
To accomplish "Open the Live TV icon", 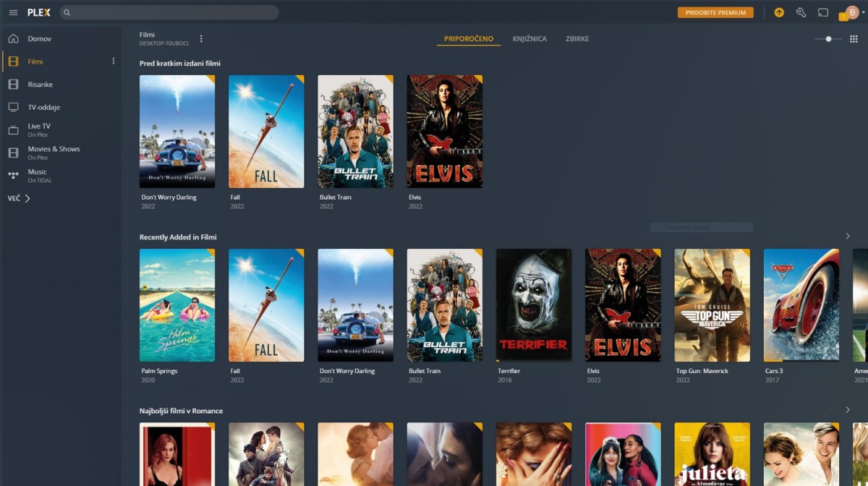I will [13, 130].
